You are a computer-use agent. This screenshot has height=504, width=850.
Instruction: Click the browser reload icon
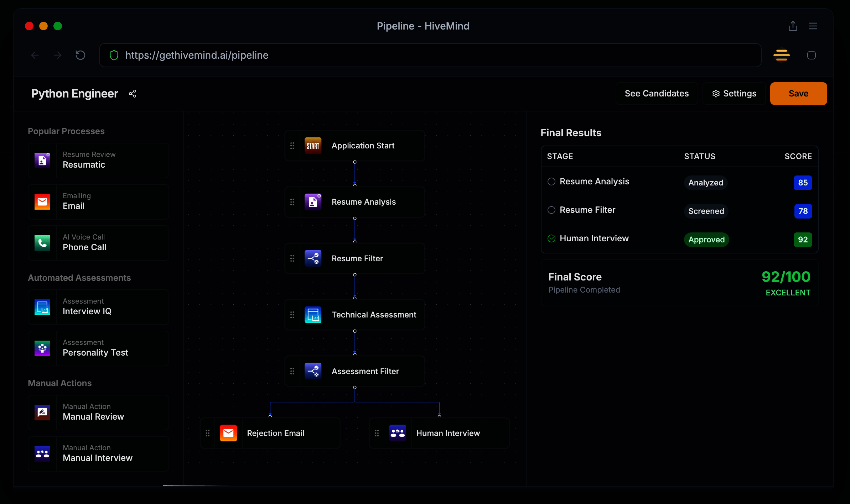(x=81, y=55)
